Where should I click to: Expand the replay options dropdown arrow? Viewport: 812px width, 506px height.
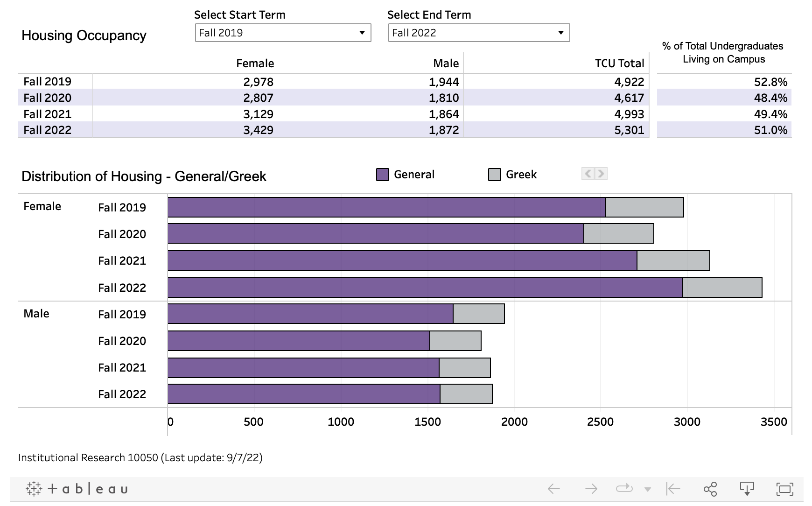click(x=647, y=489)
